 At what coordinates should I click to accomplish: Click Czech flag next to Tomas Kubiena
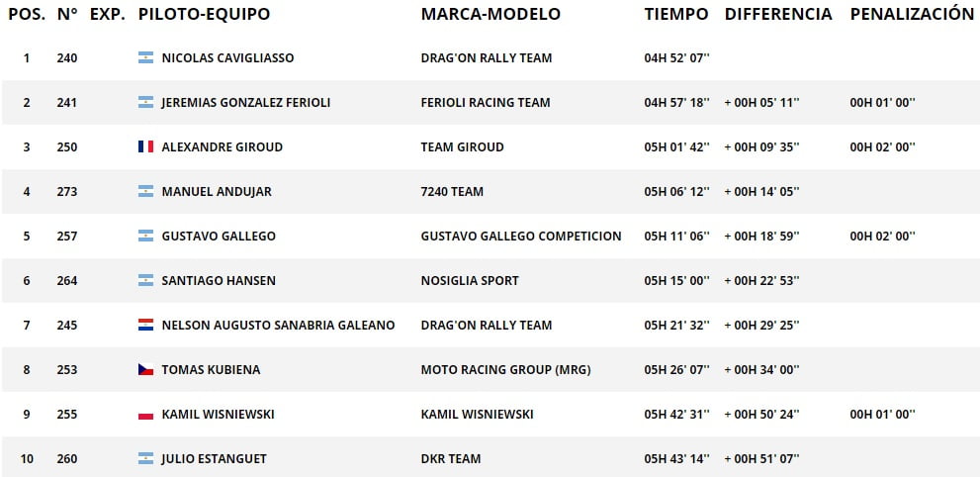click(145, 369)
